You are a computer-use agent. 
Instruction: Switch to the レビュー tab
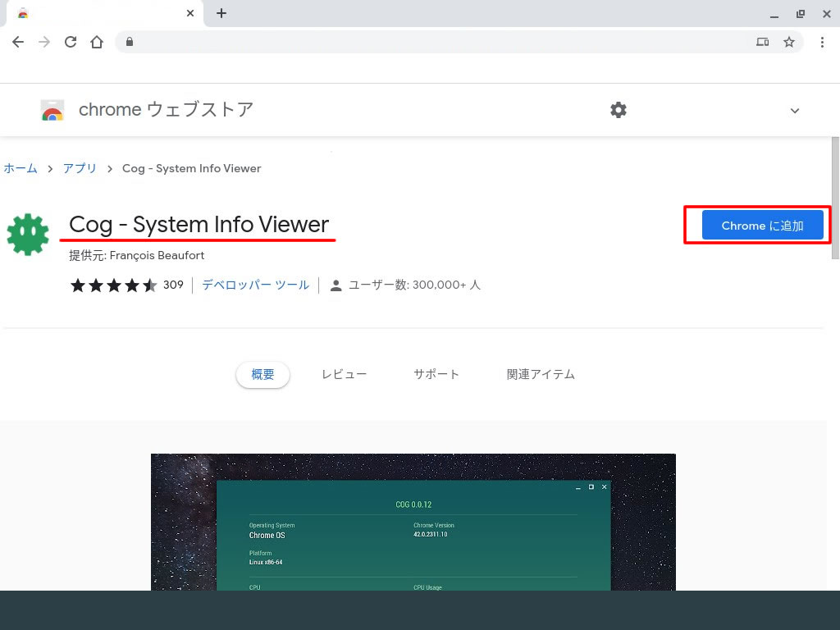click(x=344, y=374)
